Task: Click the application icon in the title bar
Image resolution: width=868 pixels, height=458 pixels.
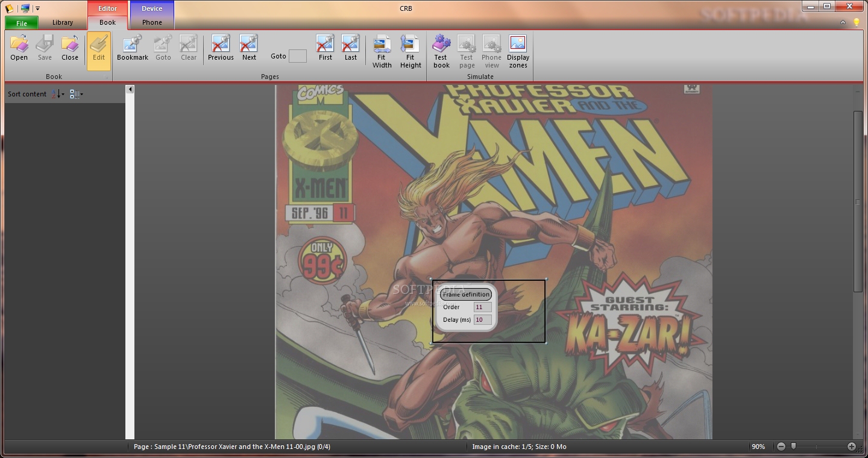Action: (x=9, y=8)
